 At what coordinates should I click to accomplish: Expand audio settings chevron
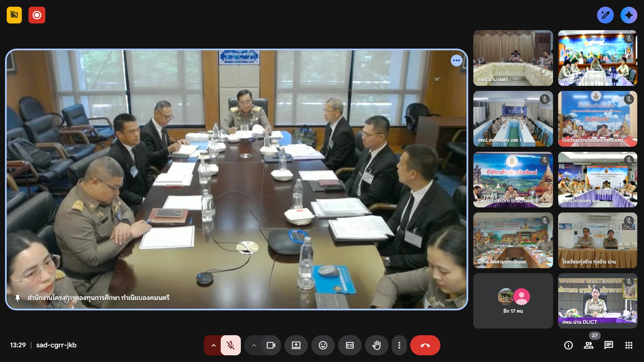pos(213,345)
